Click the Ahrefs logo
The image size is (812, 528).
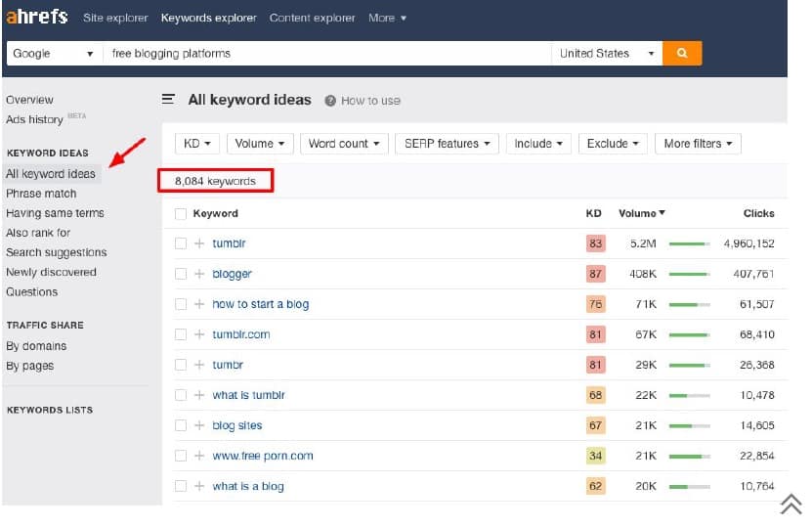tap(37, 17)
